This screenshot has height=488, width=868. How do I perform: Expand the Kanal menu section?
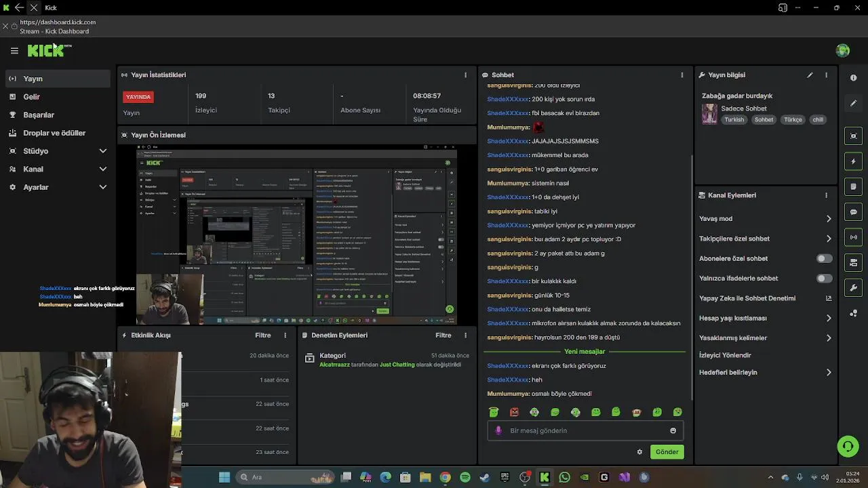click(58, 169)
